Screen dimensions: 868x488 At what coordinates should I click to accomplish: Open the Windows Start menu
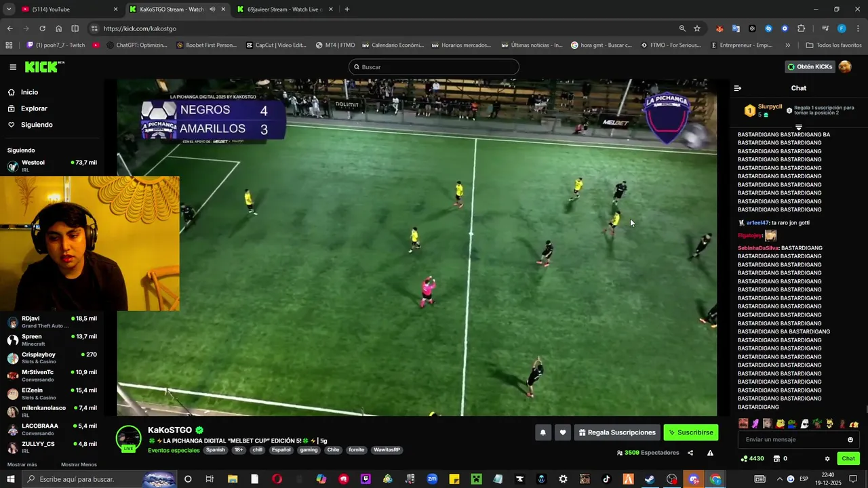11,479
